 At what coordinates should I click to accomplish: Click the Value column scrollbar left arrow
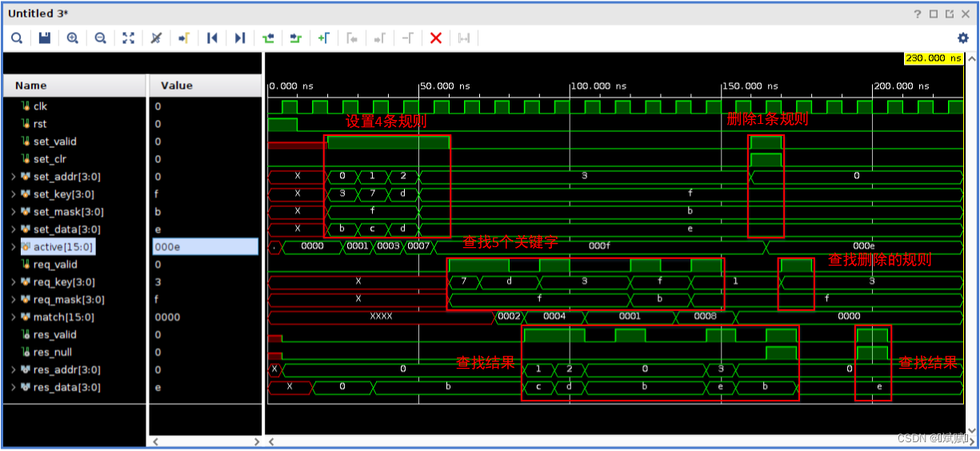point(156,441)
